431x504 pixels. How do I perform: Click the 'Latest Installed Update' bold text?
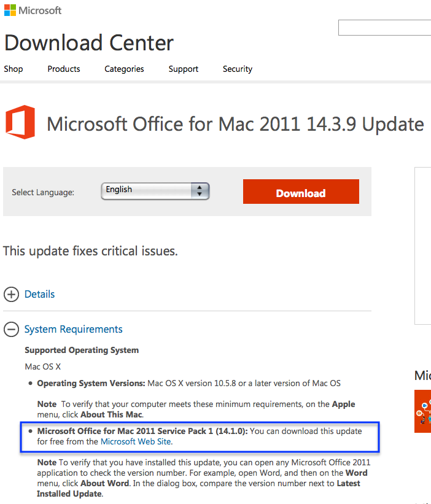pyautogui.click(x=198, y=489)
